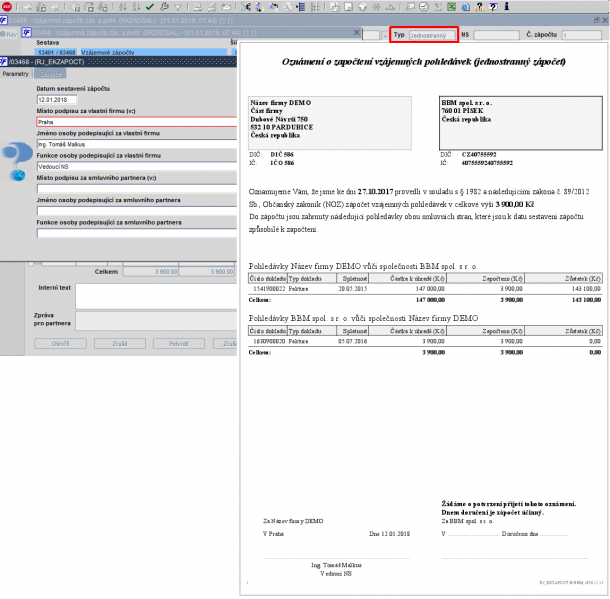Click the /03468 - (RJ_EKZAPOCT) dialog title bar
Image resolution: width=610 pixels, height=599 pixels.
coord(118,61)
